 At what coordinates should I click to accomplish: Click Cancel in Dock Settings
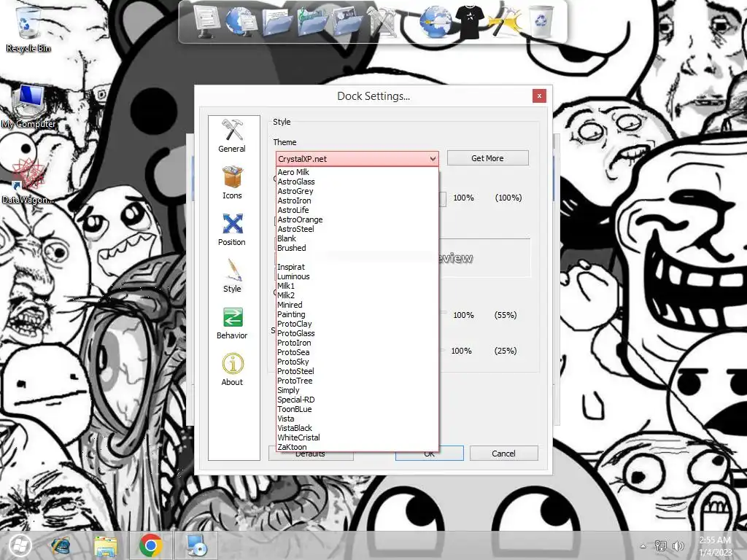click(503, 454)
